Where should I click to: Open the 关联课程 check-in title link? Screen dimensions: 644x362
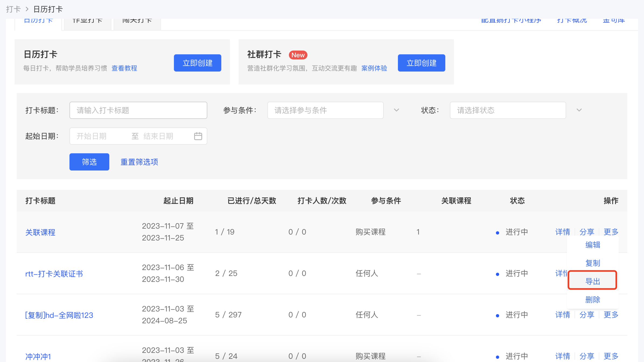tap(40, 232)
